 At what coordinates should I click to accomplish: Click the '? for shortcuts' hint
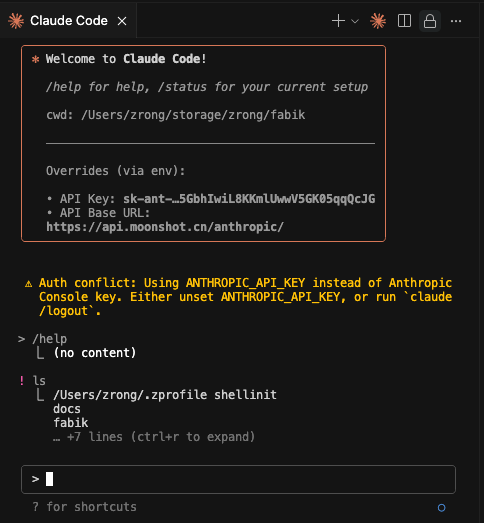85,507
